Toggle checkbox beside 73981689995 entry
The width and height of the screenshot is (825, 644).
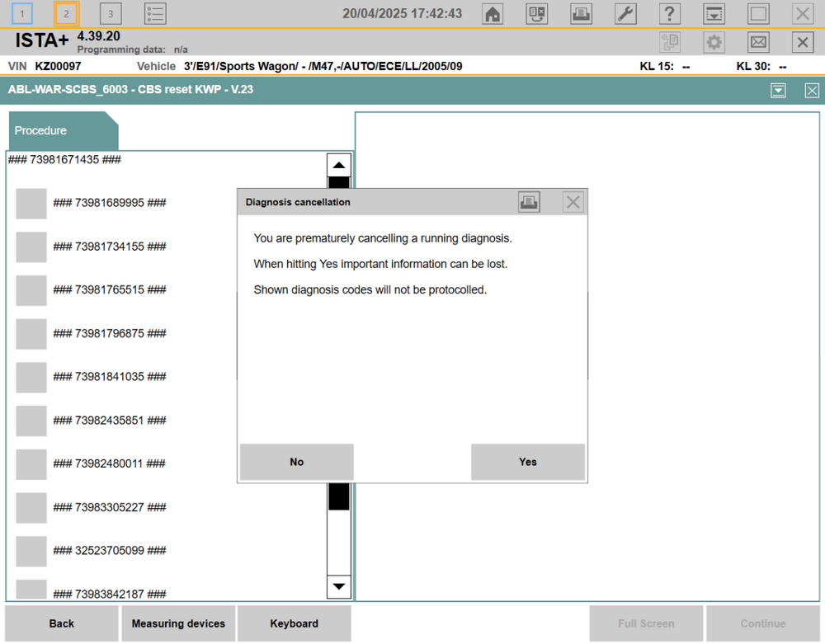pyautogui.click(x=31, y=204)
